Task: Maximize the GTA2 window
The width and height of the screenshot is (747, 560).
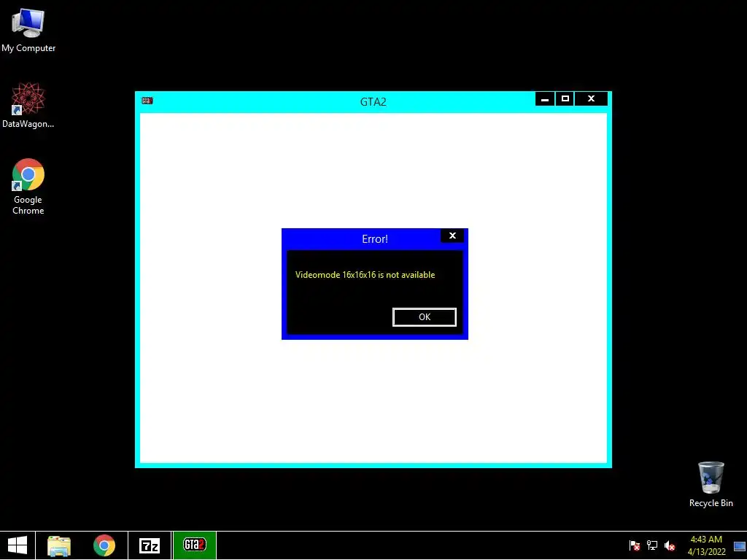Action: 565,99
